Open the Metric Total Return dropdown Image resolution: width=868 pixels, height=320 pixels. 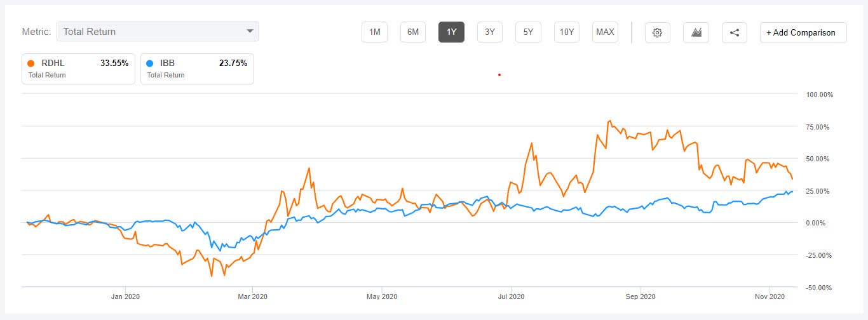pos(151,31)
